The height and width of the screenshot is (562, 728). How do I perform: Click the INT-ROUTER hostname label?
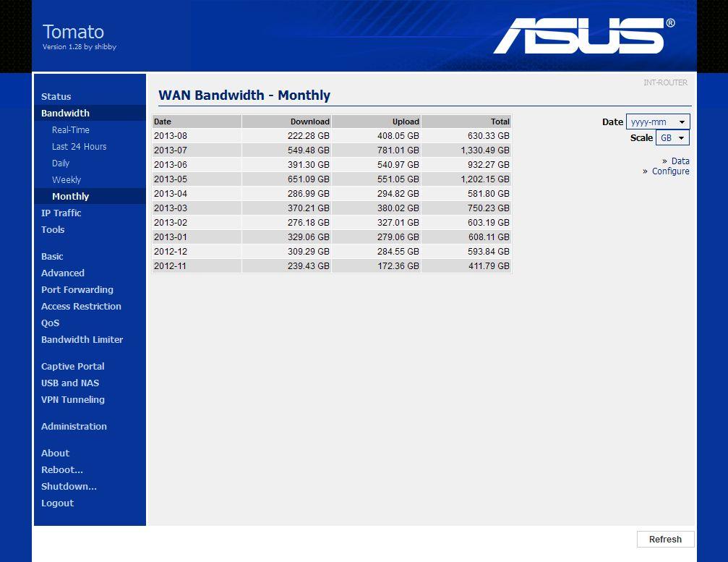pyautogui.click(x=665, y=82)
